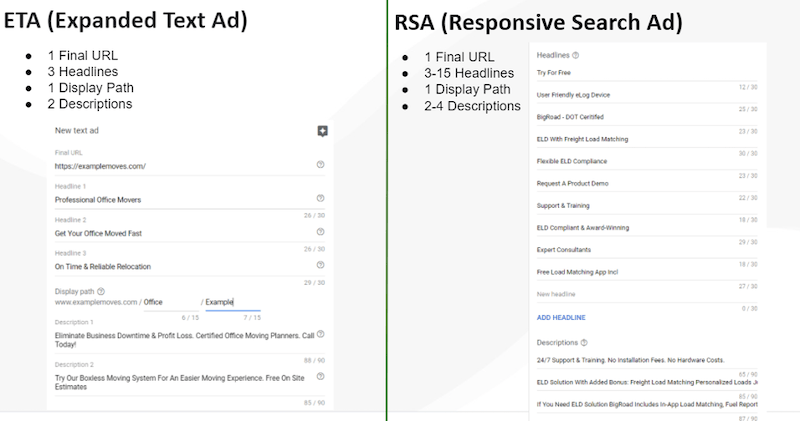Click help icon next to Display path label
Screen dimensions: 800x421
[x=101, y=291]
